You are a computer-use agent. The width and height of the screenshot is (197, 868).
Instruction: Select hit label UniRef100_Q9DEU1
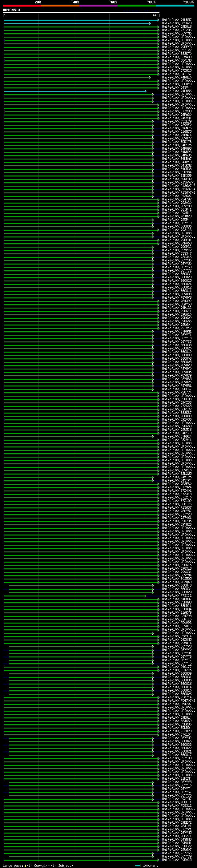coord(177,240)
